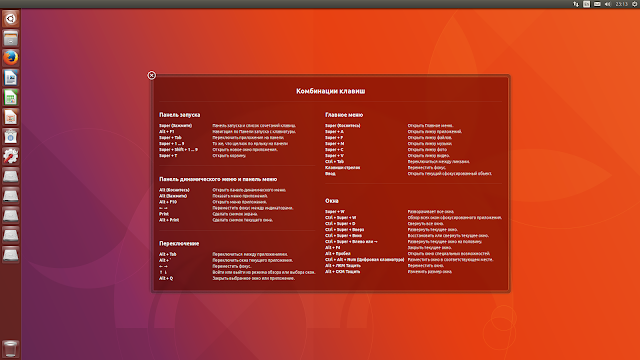Click the "Alt + F1" shortcut text
Image resolution: width=640 pixels, height=360 pixels.
167,131
